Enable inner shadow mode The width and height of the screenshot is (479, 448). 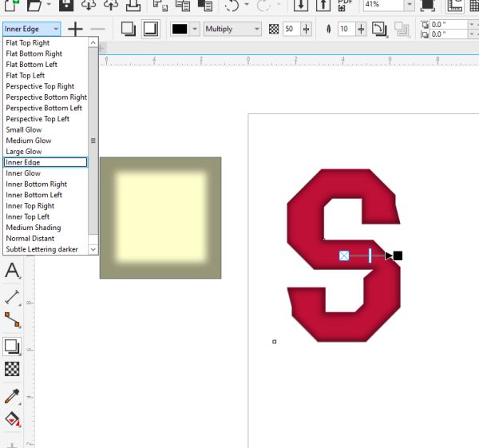pyautogui.click(x=151, y=29)
